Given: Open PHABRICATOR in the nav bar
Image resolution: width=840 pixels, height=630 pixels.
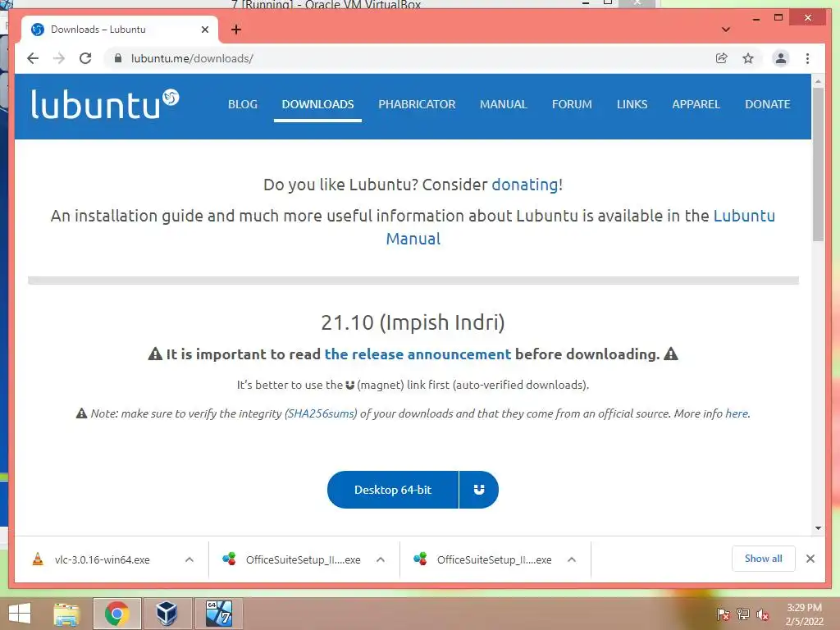Looking at the screenshot, I should pos(417,104).
